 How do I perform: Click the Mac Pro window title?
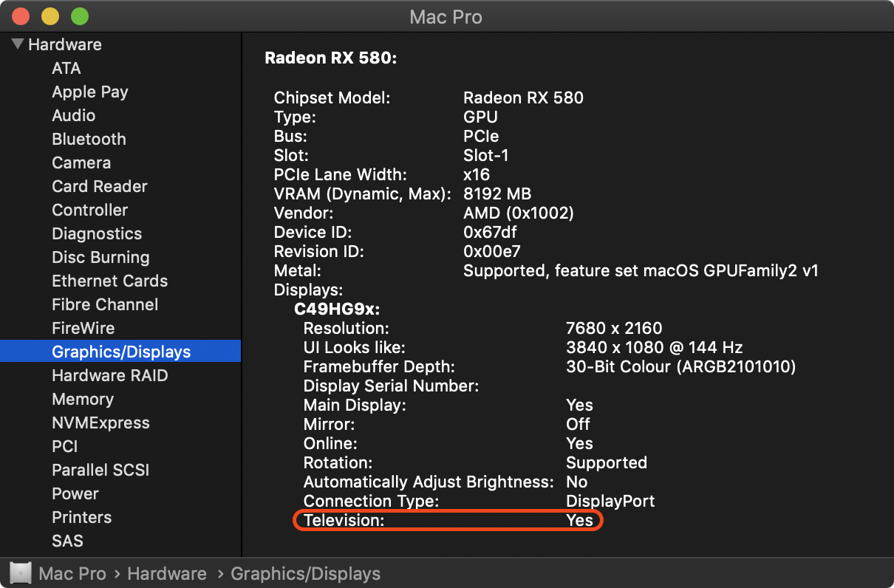pos(446,16)
